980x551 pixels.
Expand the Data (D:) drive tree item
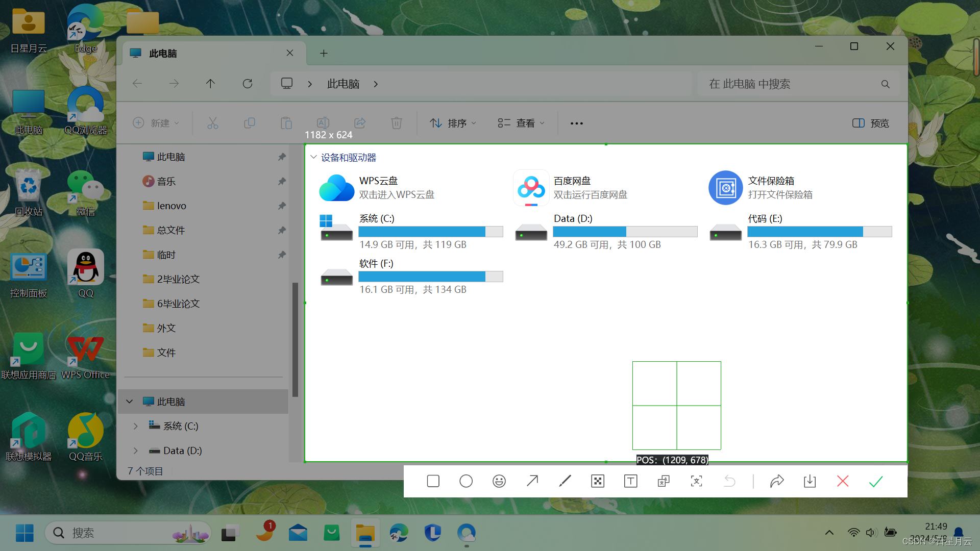pos(135,450)
